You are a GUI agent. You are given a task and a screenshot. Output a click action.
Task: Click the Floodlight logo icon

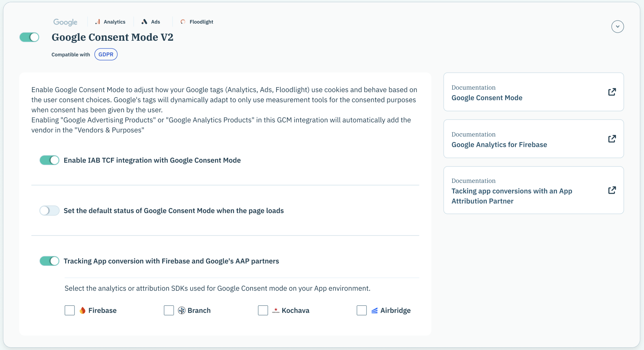pos(183,22)
